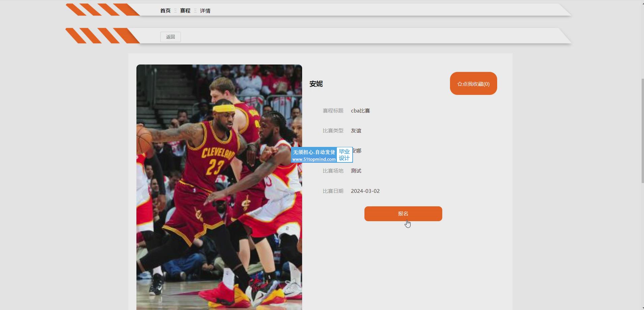
Task: Select the title text 安妮
Action: click(x=316, y=84)
